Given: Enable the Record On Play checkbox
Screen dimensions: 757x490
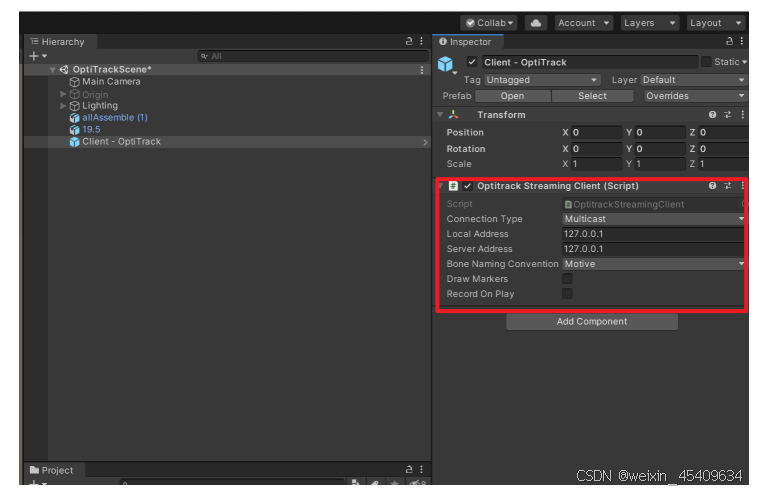Looking at the screenshot, I should click(x=567, y=294).
